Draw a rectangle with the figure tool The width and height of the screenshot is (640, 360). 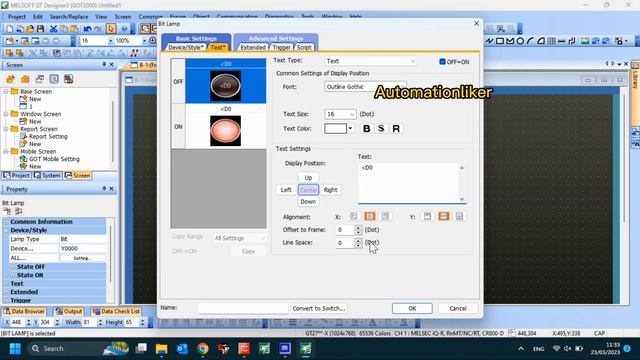point(500,41)
